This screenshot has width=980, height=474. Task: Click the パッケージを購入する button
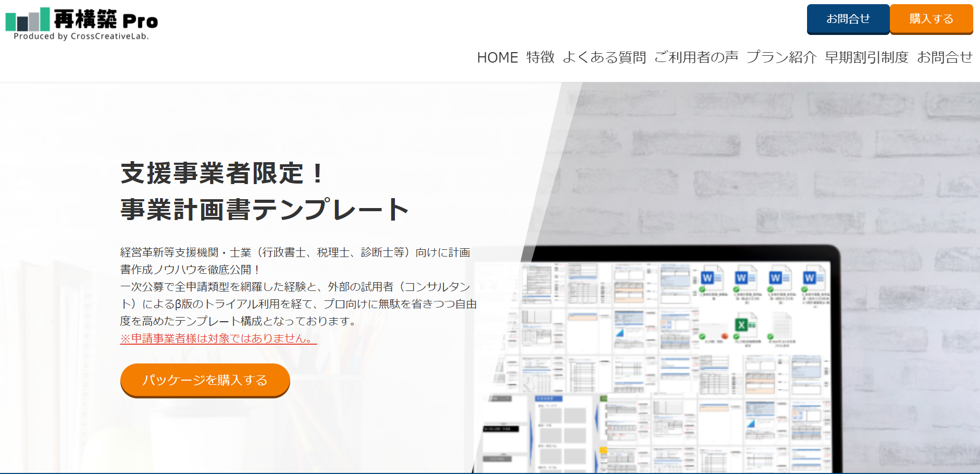(x=205, y=380)
